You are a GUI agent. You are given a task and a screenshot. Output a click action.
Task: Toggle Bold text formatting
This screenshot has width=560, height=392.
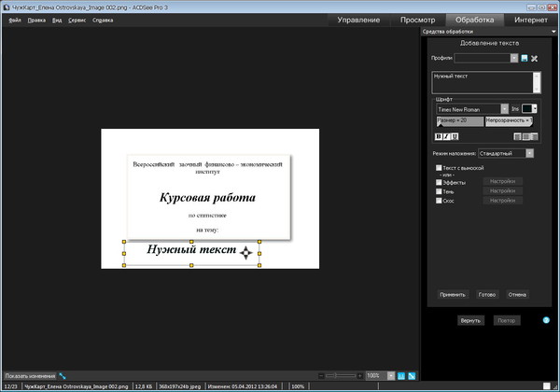click(x=439, y=136)
